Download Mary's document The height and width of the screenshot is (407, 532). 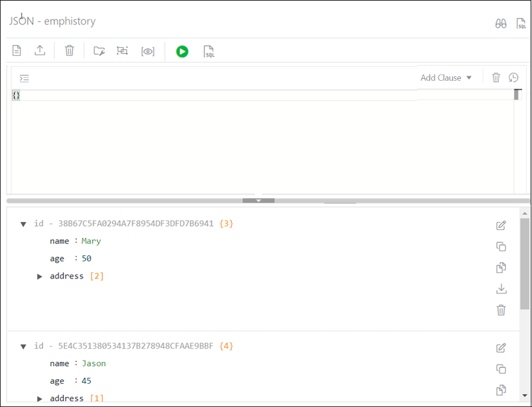click(x=501, y=288)
